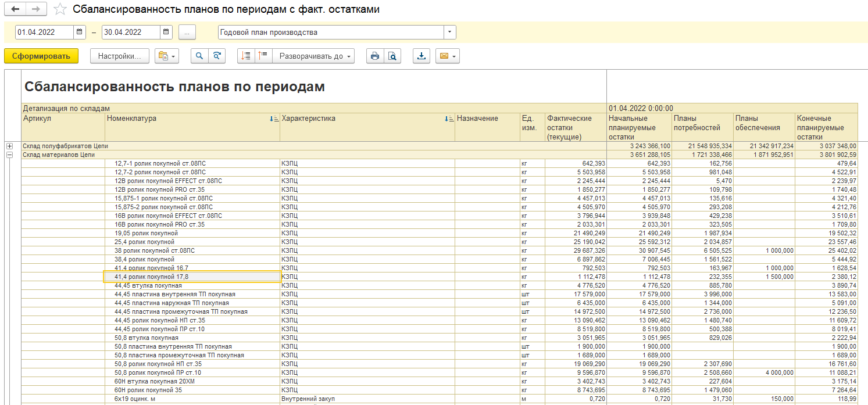Expand all groups icon
This screenshot has height=405, width=868.
coord(263,56)
